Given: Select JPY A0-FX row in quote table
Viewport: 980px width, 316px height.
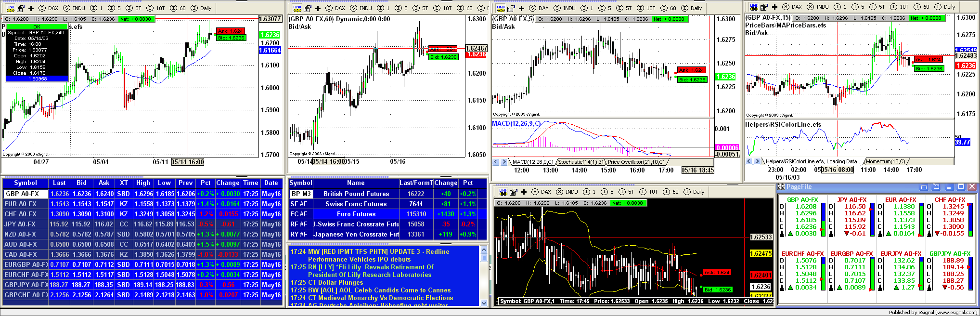Looking at the screenshot, I should pyautogui.click(x=142, y=224).
